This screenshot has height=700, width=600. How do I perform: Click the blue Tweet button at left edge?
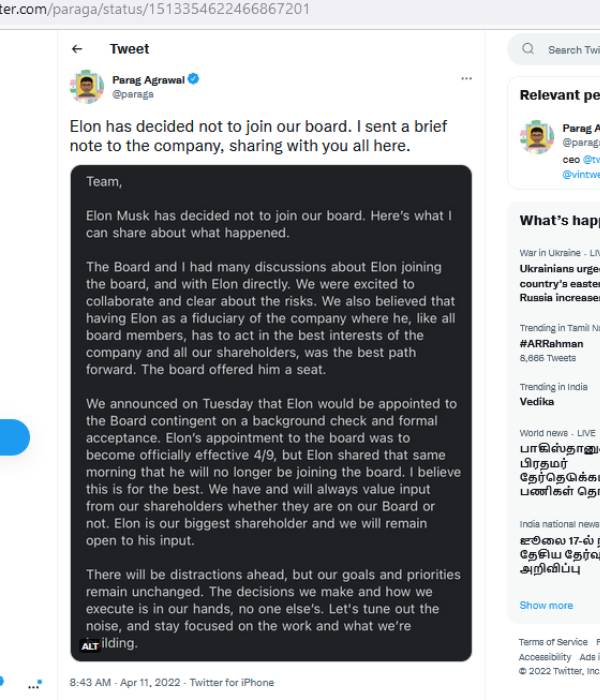tap(14, 438)
